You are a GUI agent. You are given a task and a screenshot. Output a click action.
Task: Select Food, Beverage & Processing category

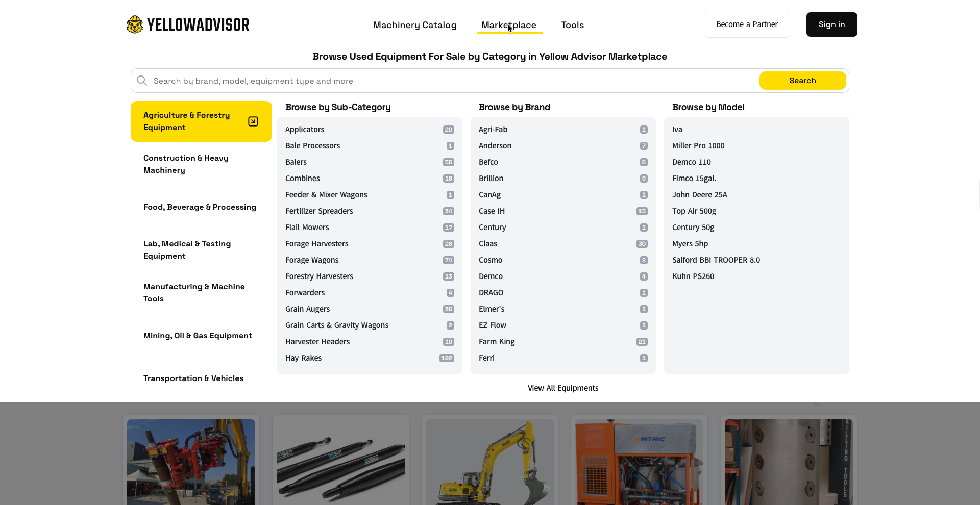(201, 207)
